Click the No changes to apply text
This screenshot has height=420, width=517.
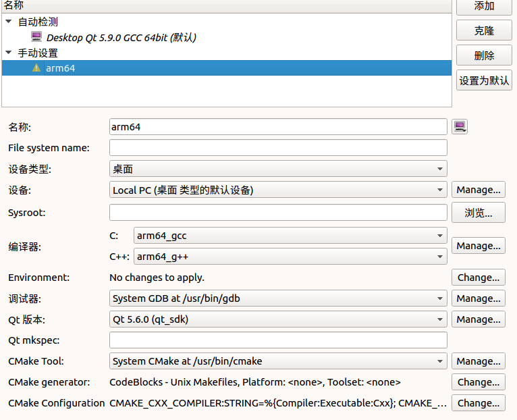(x=157, y=278)
